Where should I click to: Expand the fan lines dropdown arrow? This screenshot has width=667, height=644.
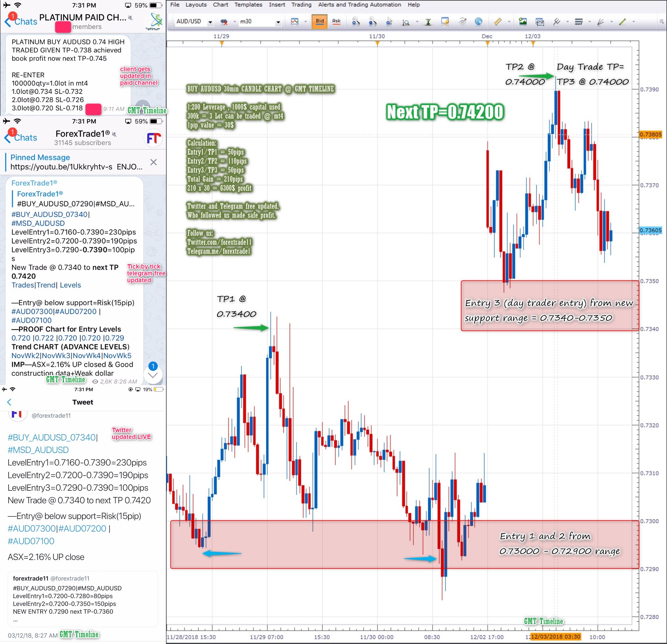(611, 22)
